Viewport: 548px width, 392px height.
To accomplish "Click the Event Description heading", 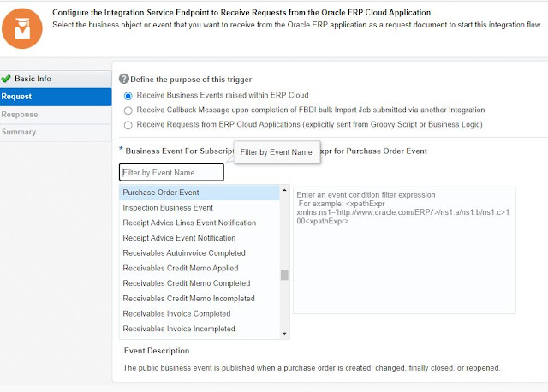I will (157, 351).
